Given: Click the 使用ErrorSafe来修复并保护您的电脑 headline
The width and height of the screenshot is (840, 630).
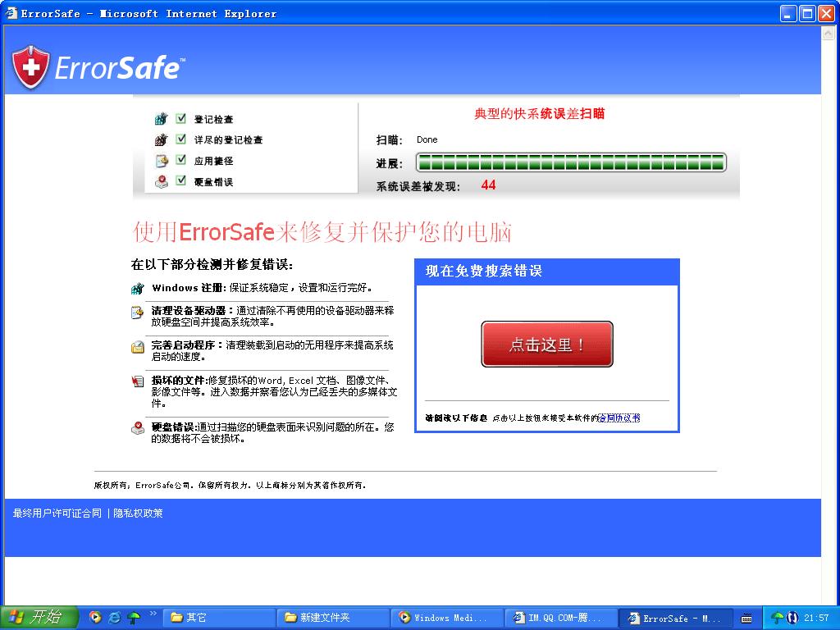Looking at the screenshot, I should coord(322,232).
